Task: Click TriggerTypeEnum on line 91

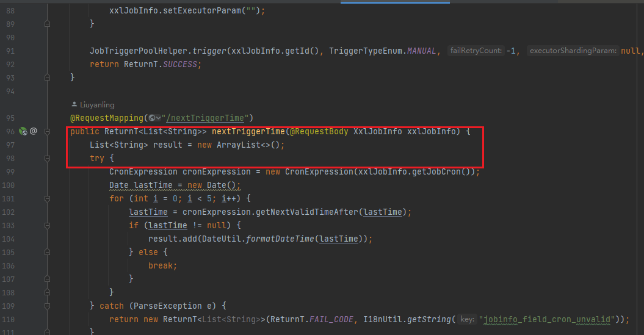Action: click(365, 51)
